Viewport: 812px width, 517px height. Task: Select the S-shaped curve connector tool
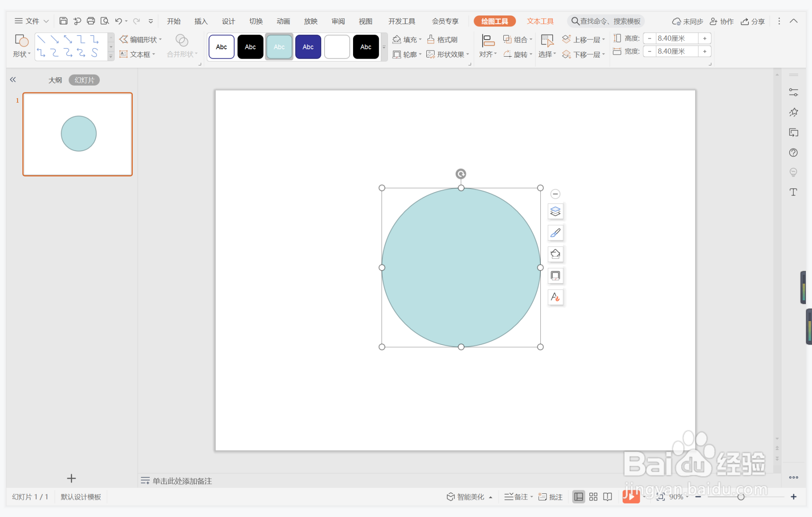[94, 53]
